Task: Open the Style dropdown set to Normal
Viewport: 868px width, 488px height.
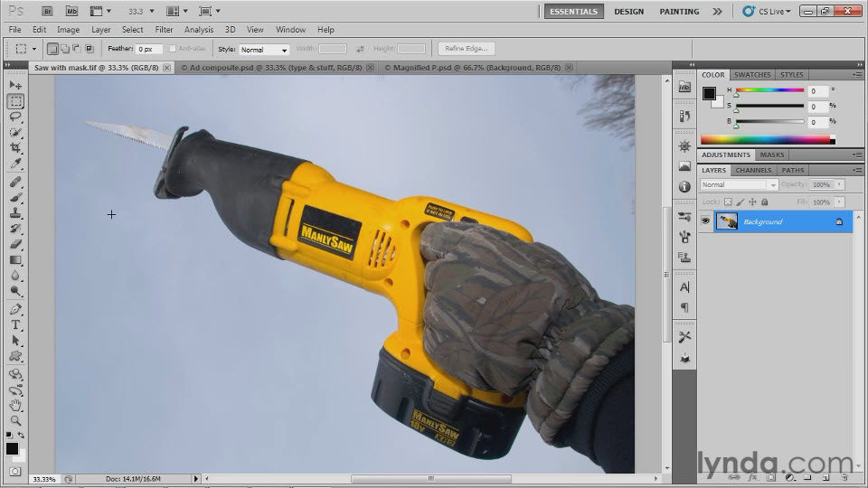Action: pos(264,49)
